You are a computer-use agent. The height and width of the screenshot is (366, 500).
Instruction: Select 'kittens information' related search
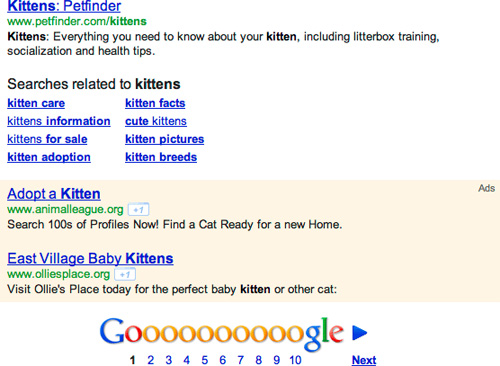59,121
